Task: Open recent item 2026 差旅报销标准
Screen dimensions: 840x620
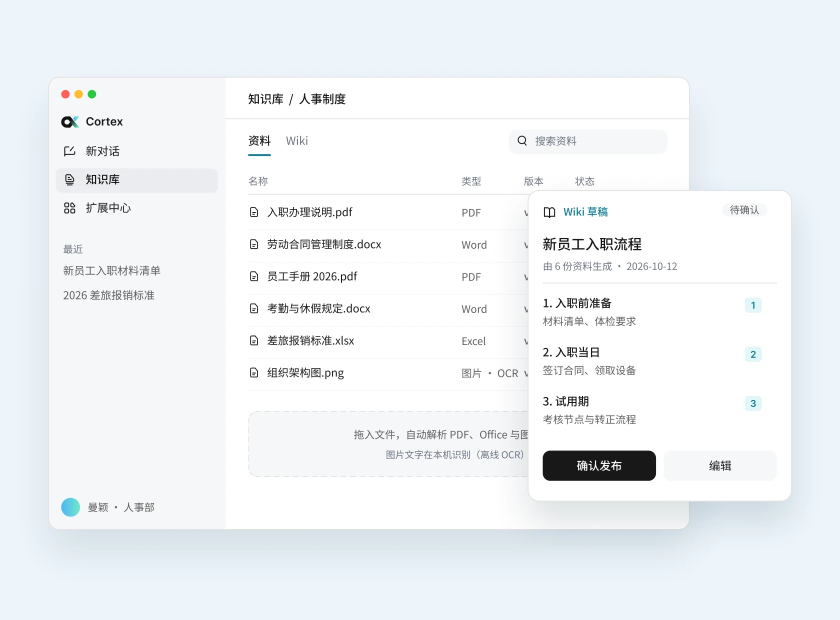Action: pos(108,295)
